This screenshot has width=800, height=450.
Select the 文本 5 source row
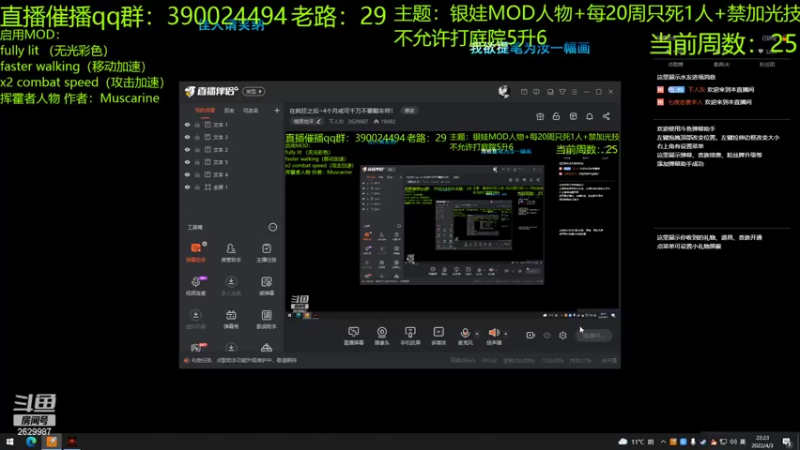(232, 162)
